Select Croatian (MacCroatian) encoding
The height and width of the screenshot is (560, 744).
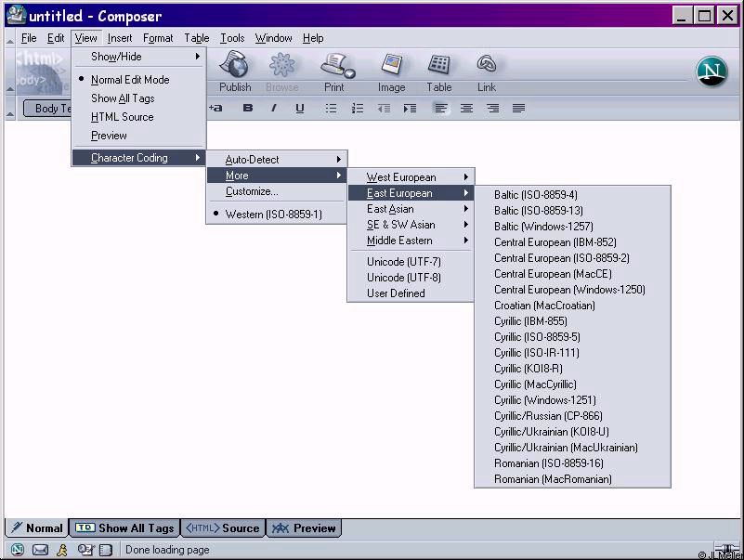pos(573,306)
